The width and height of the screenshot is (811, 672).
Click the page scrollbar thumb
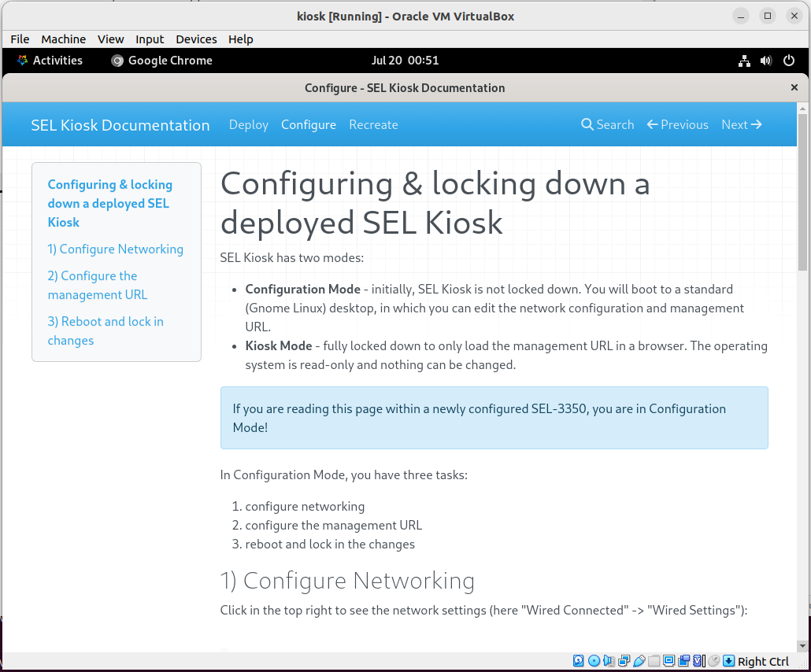click(802, 191)
